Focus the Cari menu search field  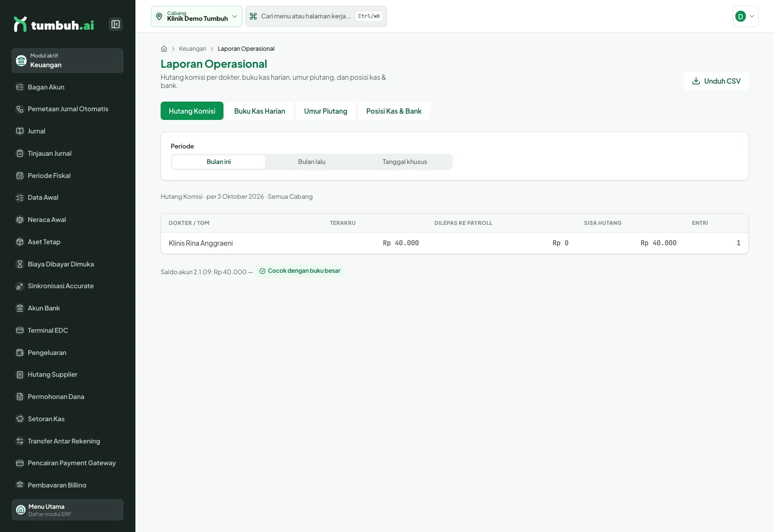pos(316,16)
